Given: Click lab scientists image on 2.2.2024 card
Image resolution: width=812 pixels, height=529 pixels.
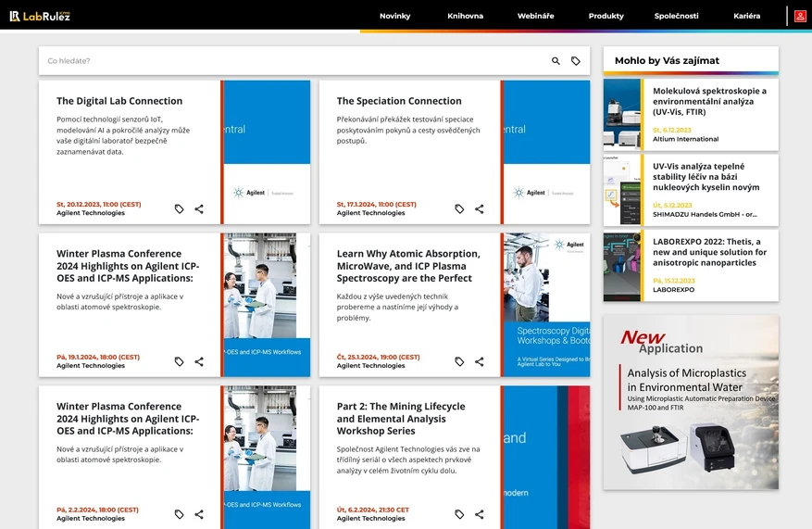Looking at the screenshot, I should point(267,457).
